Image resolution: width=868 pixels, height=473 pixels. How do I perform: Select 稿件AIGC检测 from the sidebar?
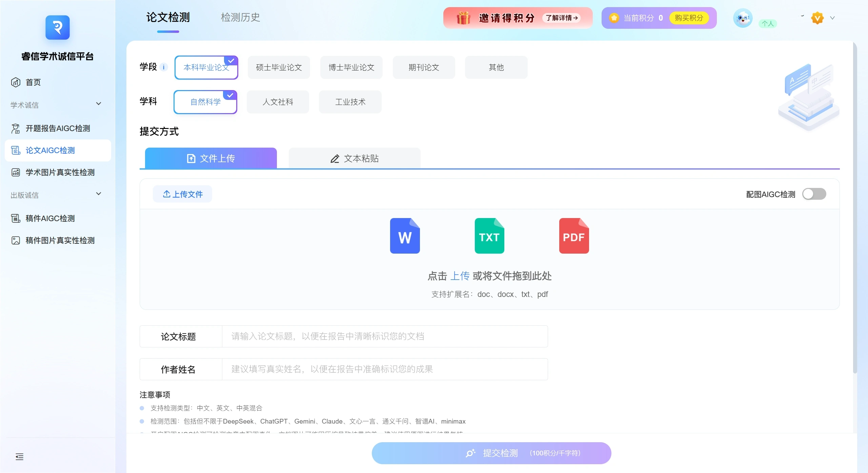click(50, 218)
